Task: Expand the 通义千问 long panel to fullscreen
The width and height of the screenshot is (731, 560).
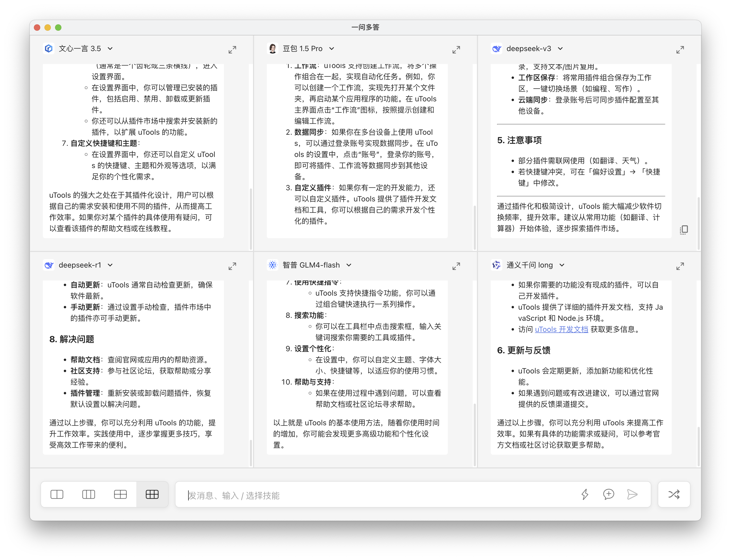Action: tap(680, 266)
